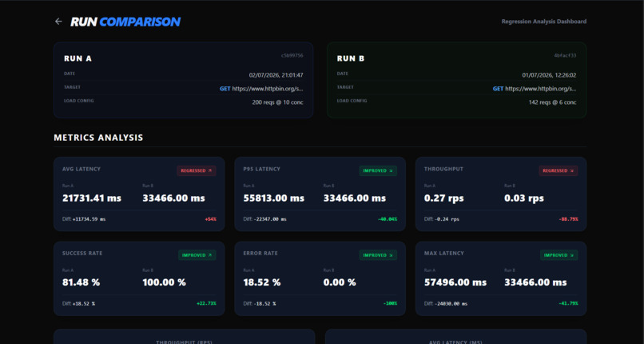This screenshot has width=644, height=344.
Task: Click the SUCCESS RATE card title
Action: (82, 253)
